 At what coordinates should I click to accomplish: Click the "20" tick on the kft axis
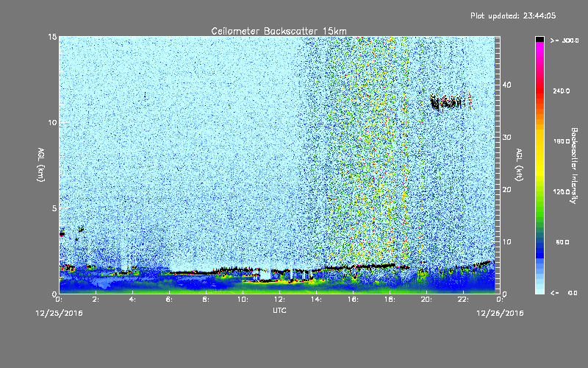tap(506, 189)
